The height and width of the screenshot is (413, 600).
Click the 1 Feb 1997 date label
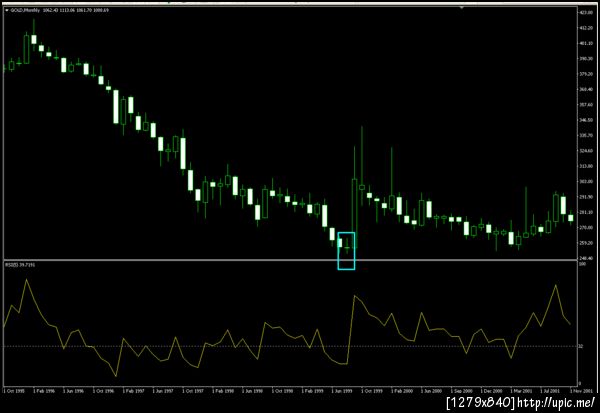(x=133, y=391)
